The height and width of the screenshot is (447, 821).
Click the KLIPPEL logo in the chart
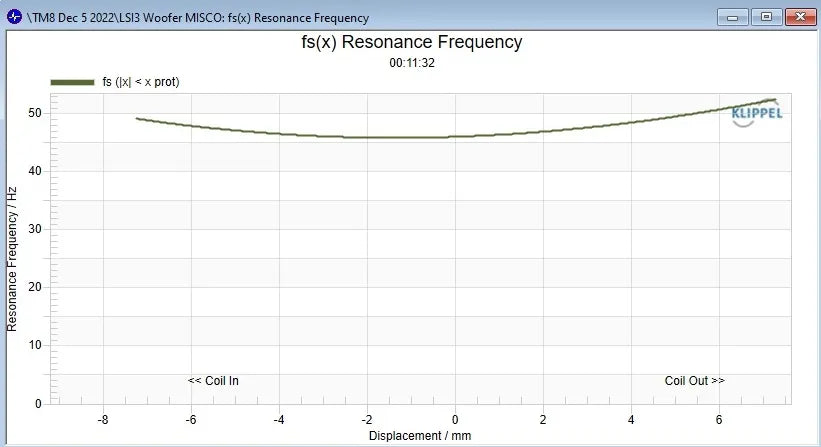coord(757,112)
